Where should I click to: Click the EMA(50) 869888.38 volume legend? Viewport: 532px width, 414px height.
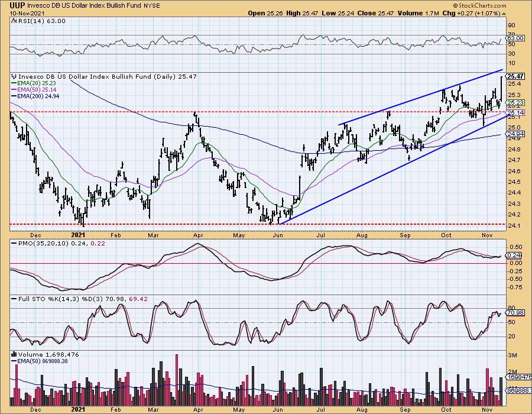(40, 361)
